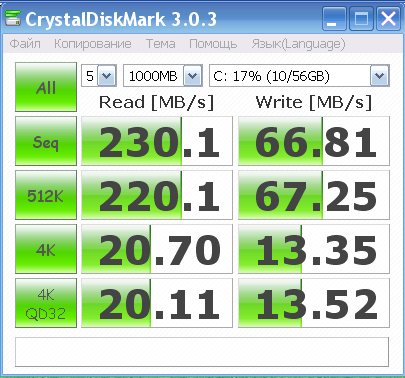Click the 4K read result 20.70

[x=157, y=249]
